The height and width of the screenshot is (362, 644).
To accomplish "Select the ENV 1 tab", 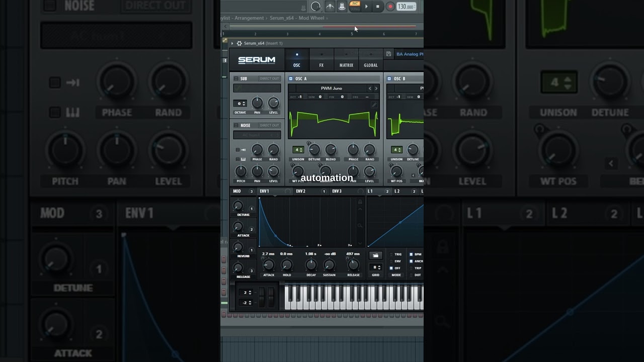I will click(275, 191).
